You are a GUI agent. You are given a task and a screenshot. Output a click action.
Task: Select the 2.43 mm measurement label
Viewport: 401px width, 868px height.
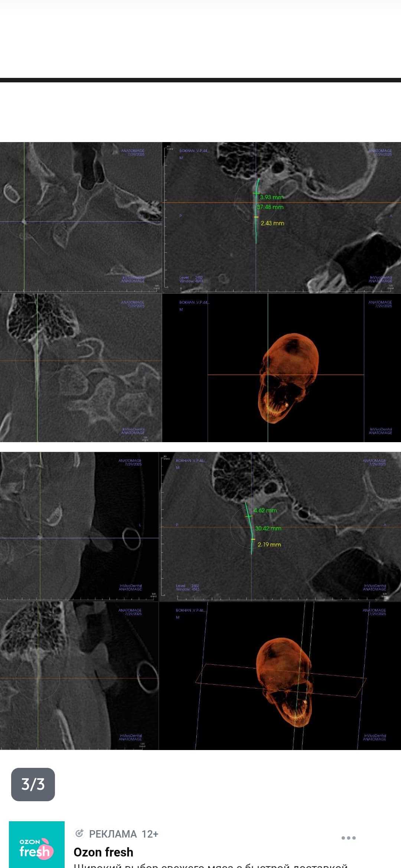[x=272, y=223]
